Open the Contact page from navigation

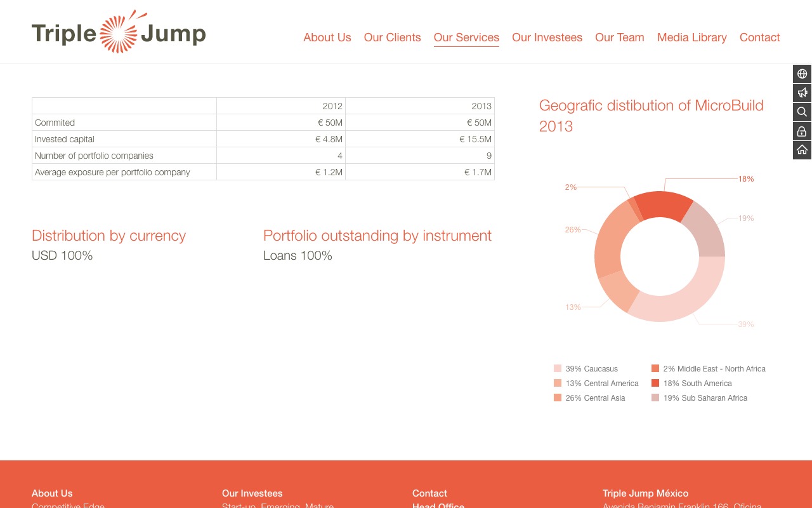(759, 37)
